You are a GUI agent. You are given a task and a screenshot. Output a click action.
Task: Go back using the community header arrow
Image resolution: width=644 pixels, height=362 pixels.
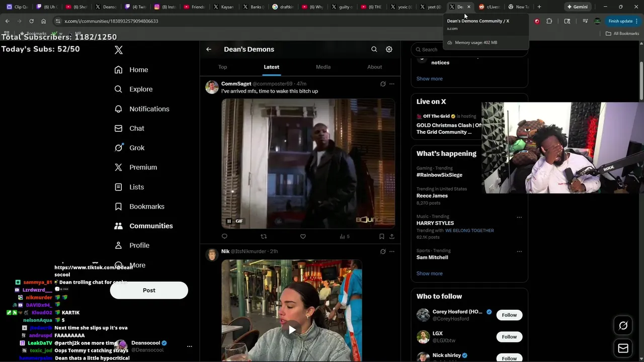tap(209, 49)
